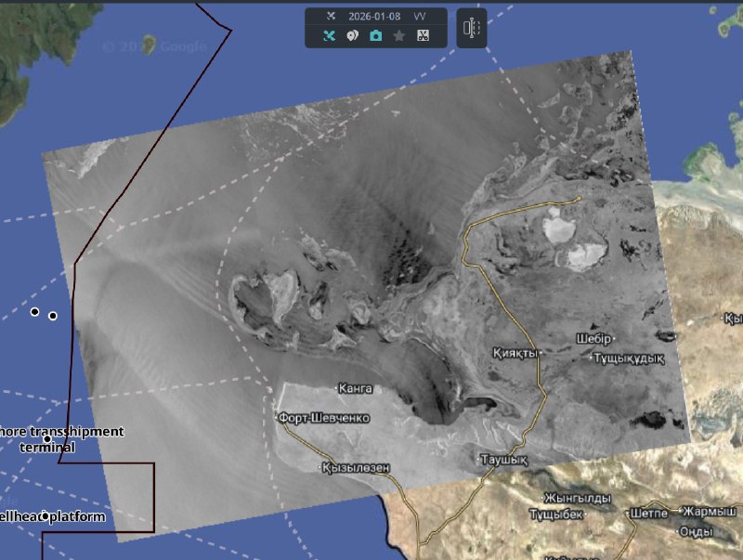Click the star favorite icon
Image resolution: width=743 pixels, height=560 pixels.
(399, 36)
